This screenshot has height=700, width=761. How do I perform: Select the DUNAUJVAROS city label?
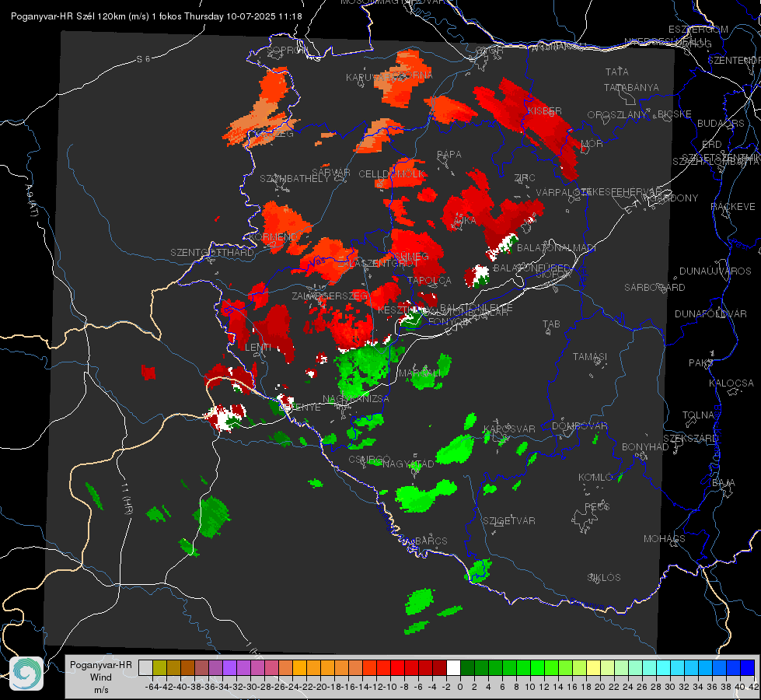[715, 271]
